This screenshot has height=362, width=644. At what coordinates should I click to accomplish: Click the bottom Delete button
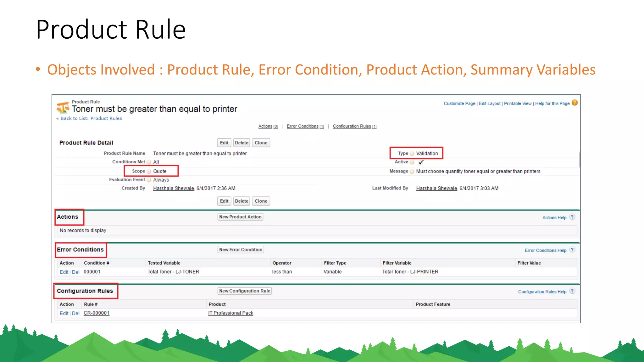tap(241, 201)
